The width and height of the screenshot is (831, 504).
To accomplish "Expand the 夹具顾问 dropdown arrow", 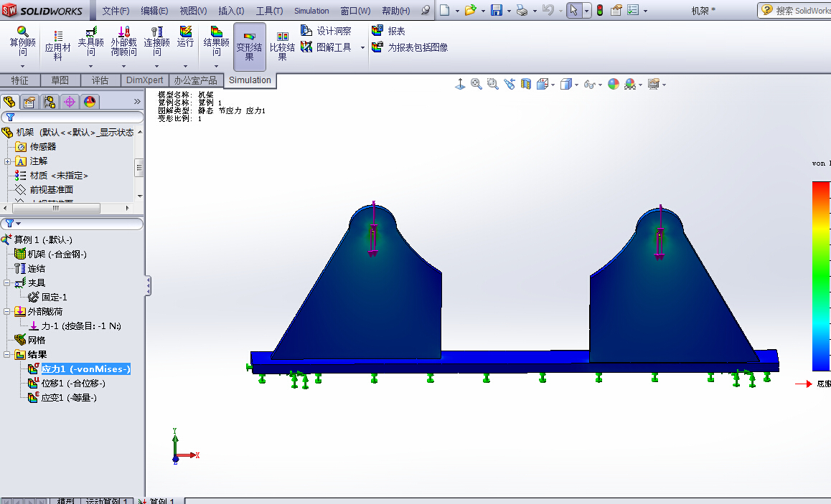I will tap(90, 66).
